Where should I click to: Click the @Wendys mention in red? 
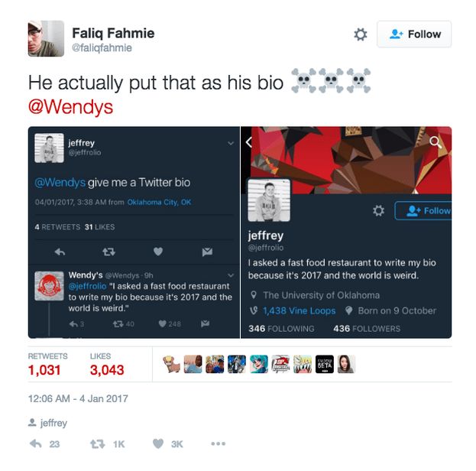(70, 107)
